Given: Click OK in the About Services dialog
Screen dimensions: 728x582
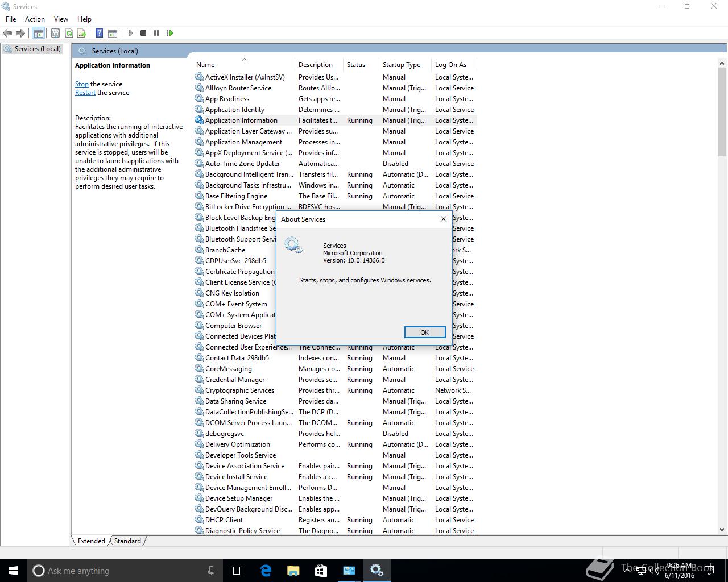Looking at the screenshot, I should coord(424,332).
